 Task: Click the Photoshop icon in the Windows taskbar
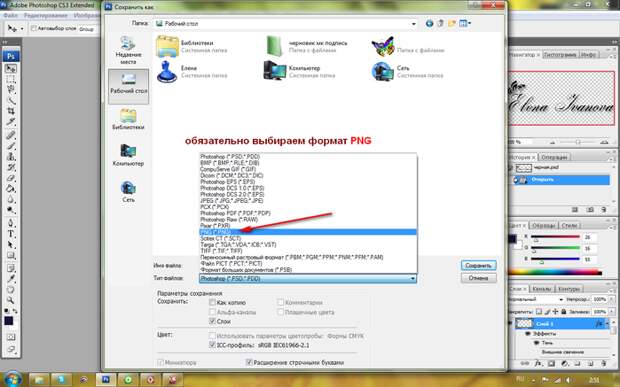[x=106, y=379]
